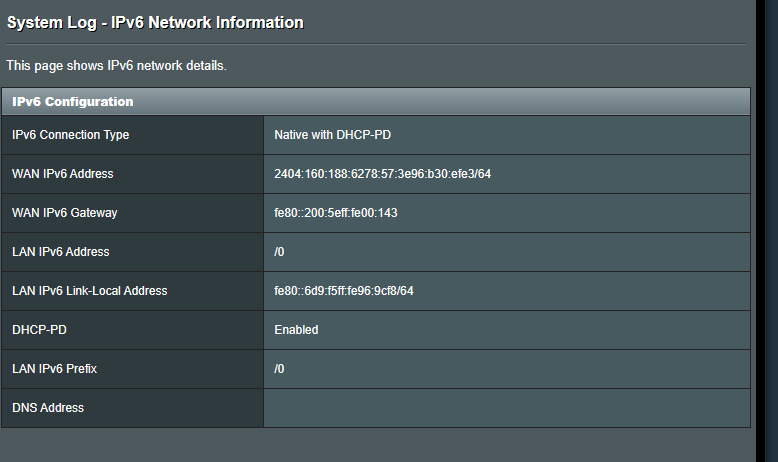Screen dimensions: 778x462
Task: Select the gateway value fe80::200:5eff:fe00:143
Action: [336, 213]
